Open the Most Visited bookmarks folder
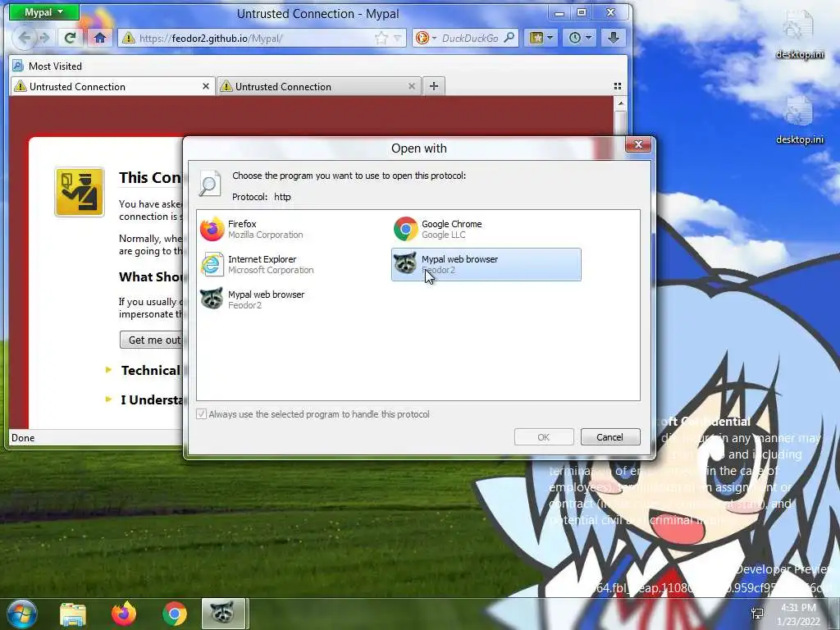Viewport: 840px width, 630px height. 47,66
